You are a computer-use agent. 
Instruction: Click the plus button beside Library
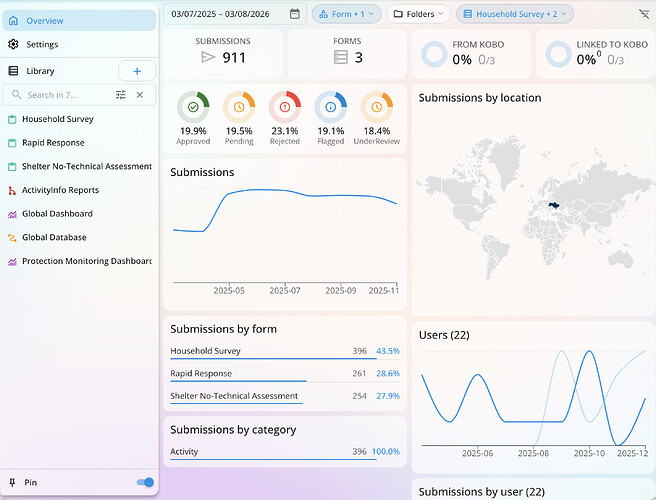pyautogui.click(x=136, y=71)
